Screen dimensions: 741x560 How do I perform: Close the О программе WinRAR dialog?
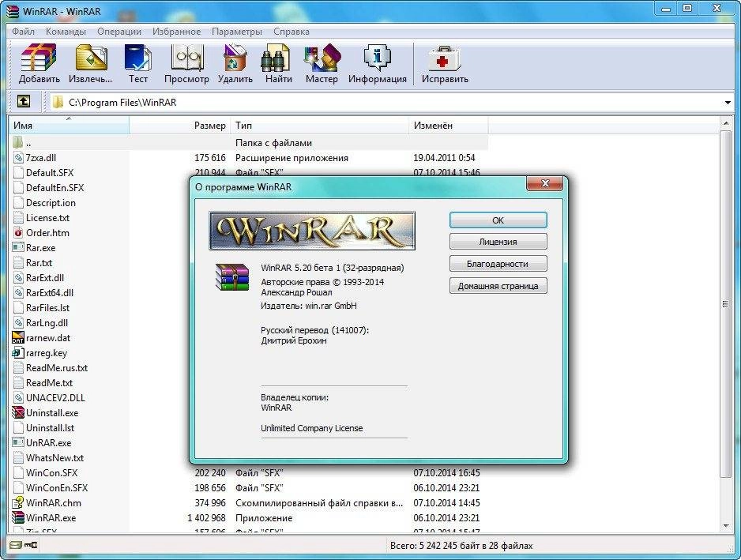coord(544,183)
